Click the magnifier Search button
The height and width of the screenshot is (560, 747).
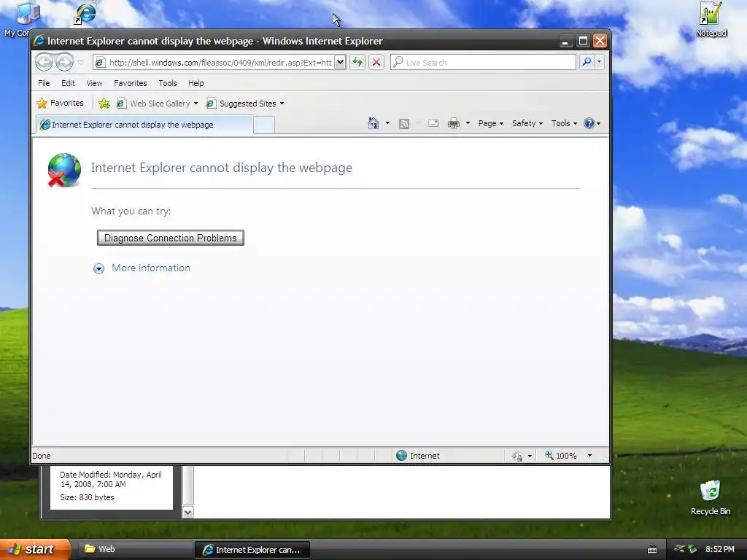click(587, 63)
